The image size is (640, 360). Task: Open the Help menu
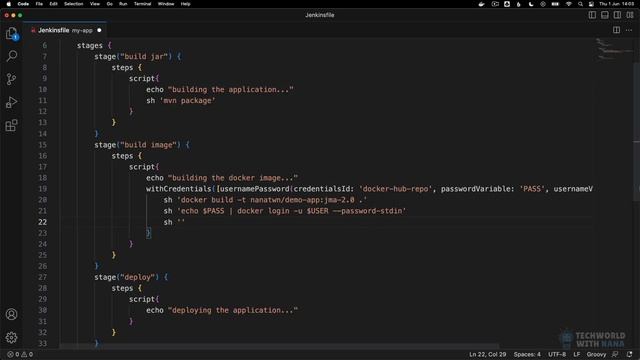(186, 4)
